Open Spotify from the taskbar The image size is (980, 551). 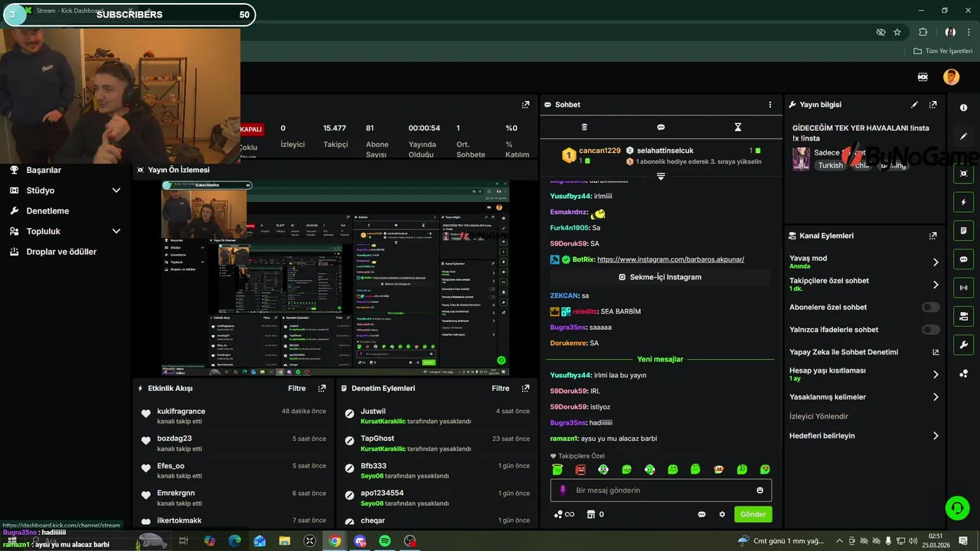click(384, 541)
